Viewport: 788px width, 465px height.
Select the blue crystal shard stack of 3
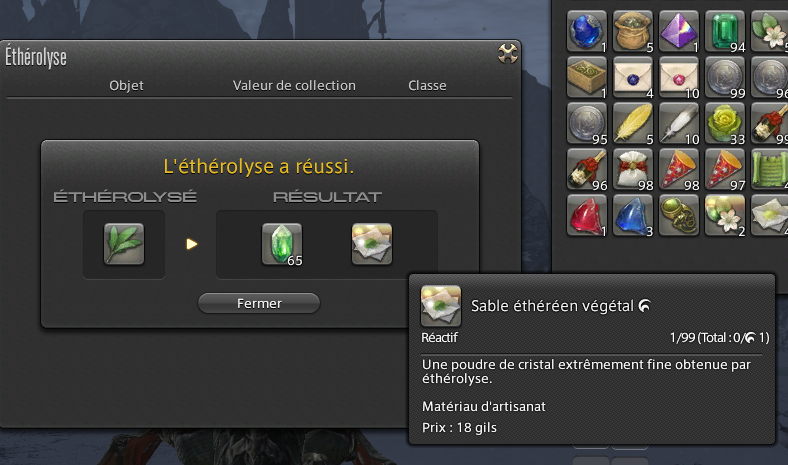[x=633, y=216]
